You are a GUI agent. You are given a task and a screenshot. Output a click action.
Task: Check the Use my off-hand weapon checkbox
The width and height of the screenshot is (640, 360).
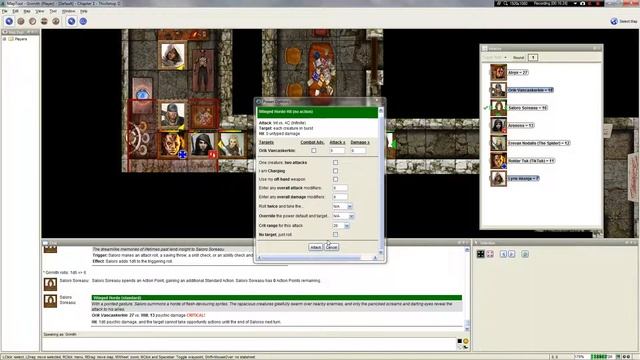tap(336, 179)
